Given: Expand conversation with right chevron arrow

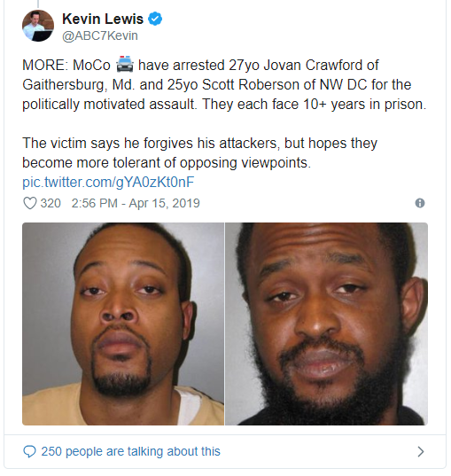Looking at the screenshot, I should 420,451.
